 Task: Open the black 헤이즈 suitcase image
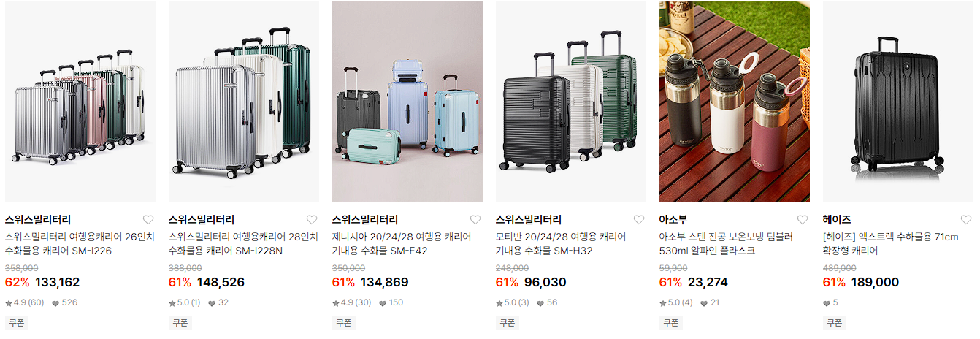[x=898, y=102]
